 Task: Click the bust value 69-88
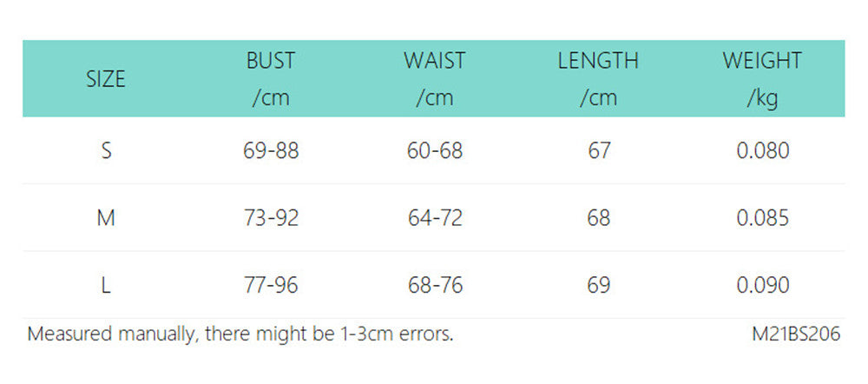271,150
